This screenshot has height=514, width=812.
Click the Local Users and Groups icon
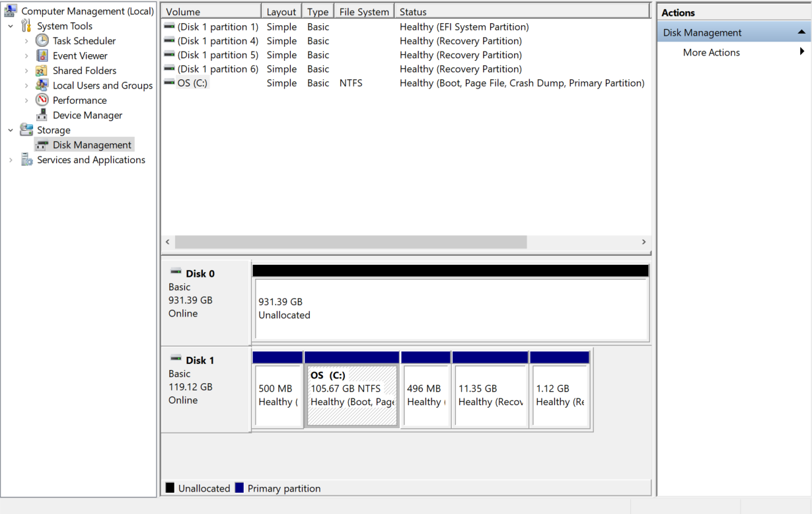click(x=42, y=85)
